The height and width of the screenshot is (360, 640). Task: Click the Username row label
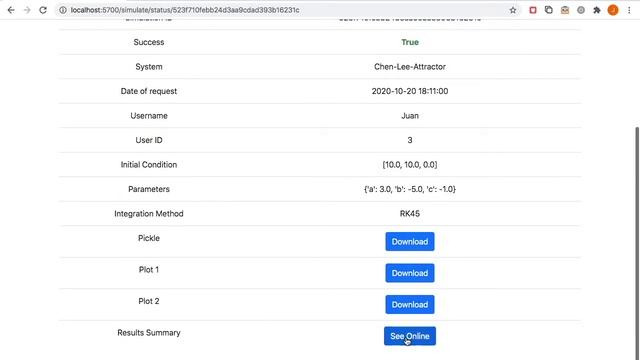point(149,116)
